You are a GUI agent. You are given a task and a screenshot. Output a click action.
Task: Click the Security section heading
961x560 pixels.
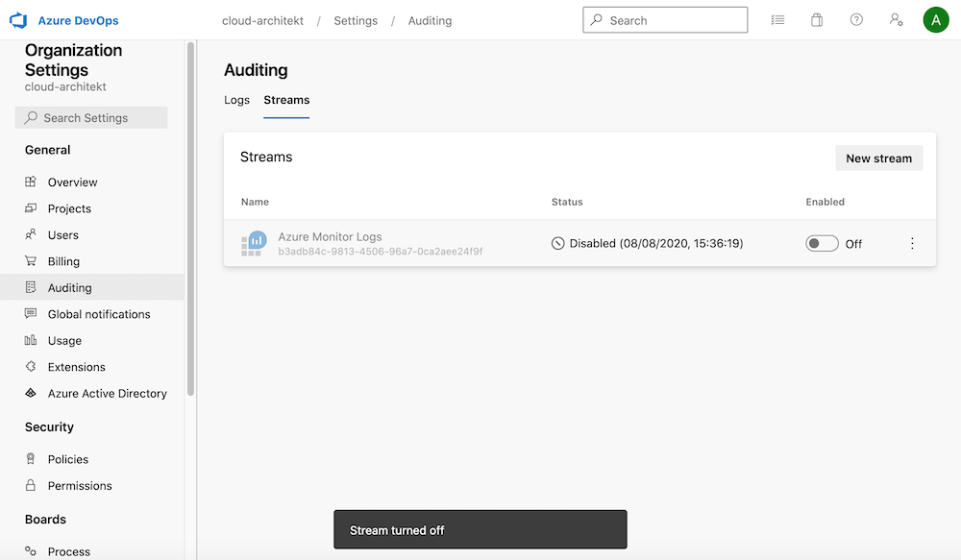[x=49, y=426]
